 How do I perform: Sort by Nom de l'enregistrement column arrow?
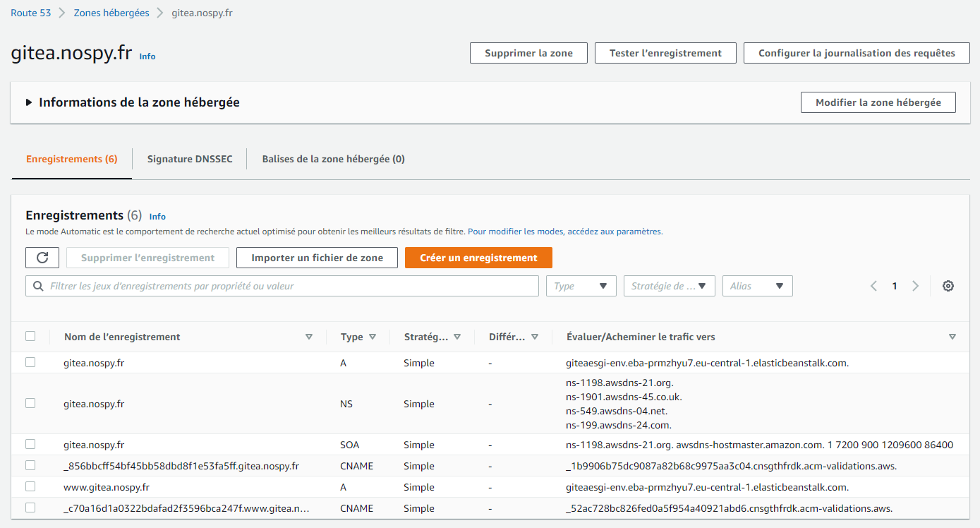pos(309,337)
